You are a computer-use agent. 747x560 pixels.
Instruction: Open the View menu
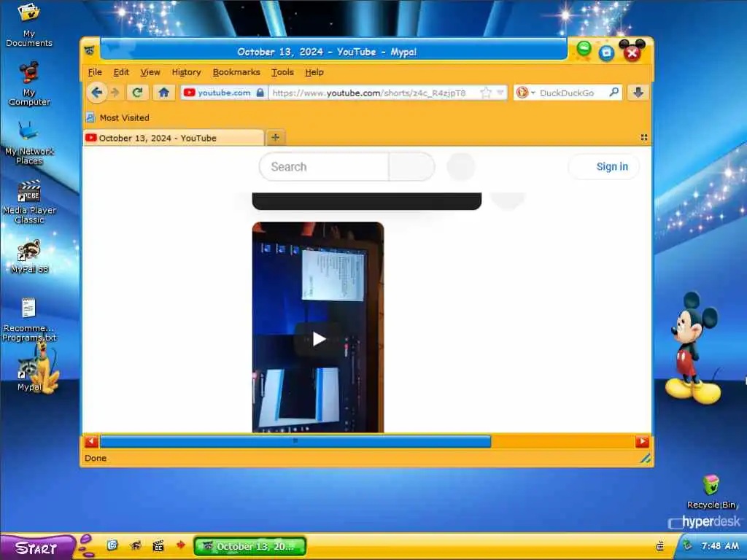150,72
